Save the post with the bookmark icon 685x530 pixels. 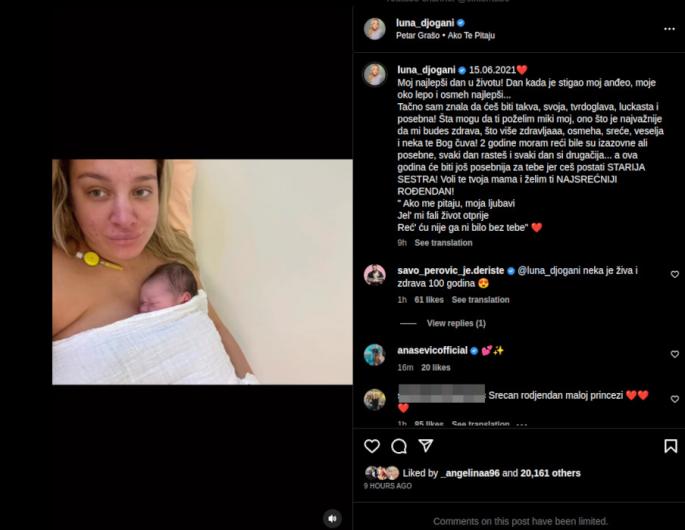671,446
